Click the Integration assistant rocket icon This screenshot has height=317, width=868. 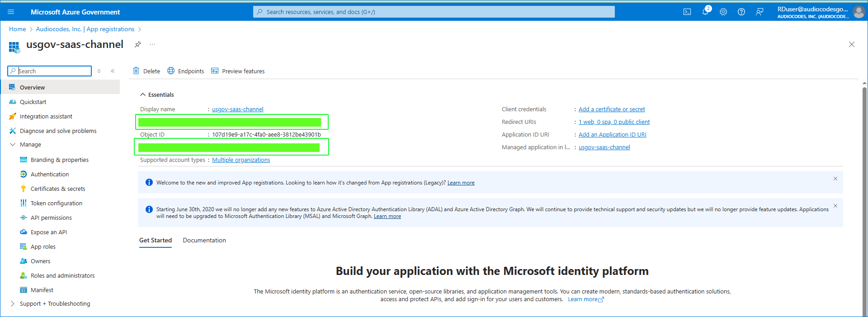pyautogui.click(x=13, y=116)
